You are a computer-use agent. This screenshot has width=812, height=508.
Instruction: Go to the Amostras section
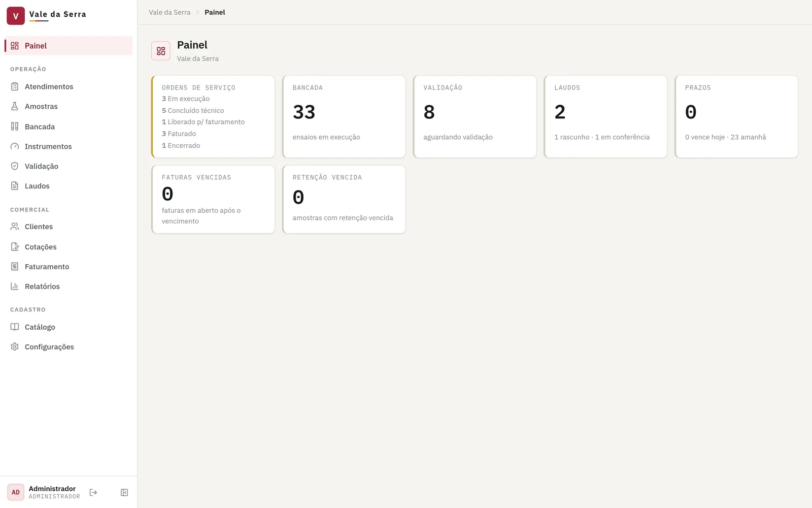tap(69, 107)
